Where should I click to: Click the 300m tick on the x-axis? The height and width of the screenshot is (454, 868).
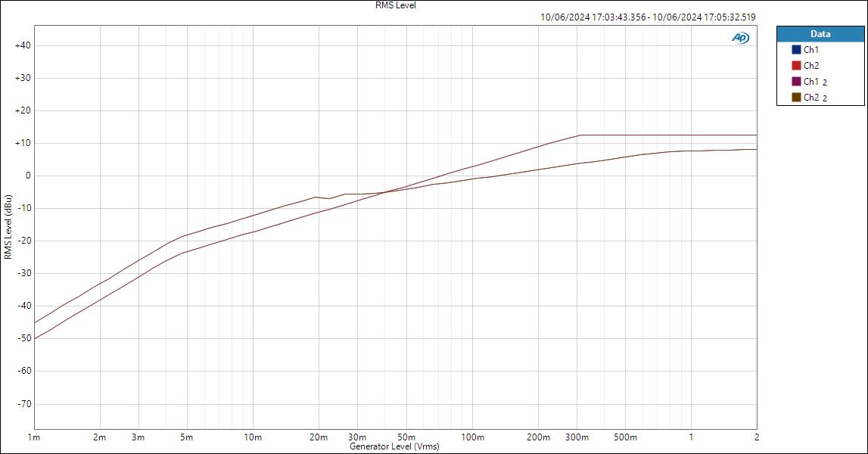[x=577, y=436]
